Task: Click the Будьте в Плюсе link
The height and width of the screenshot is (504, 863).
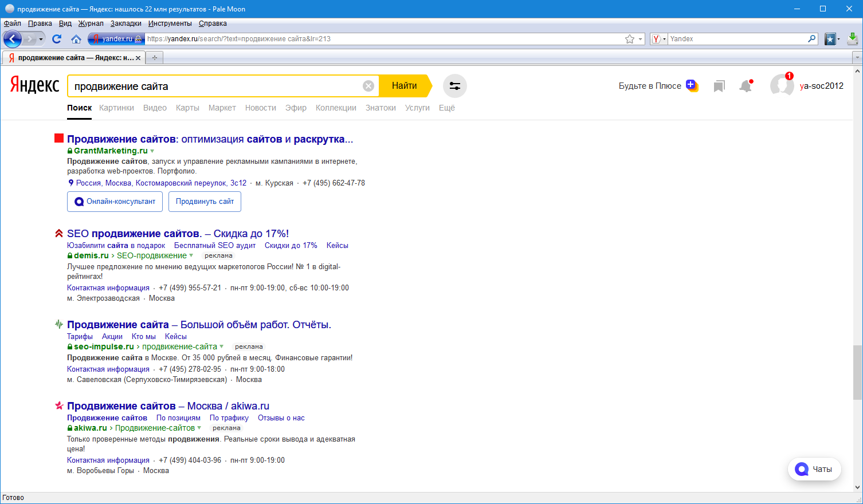Action: coord(650,86)
